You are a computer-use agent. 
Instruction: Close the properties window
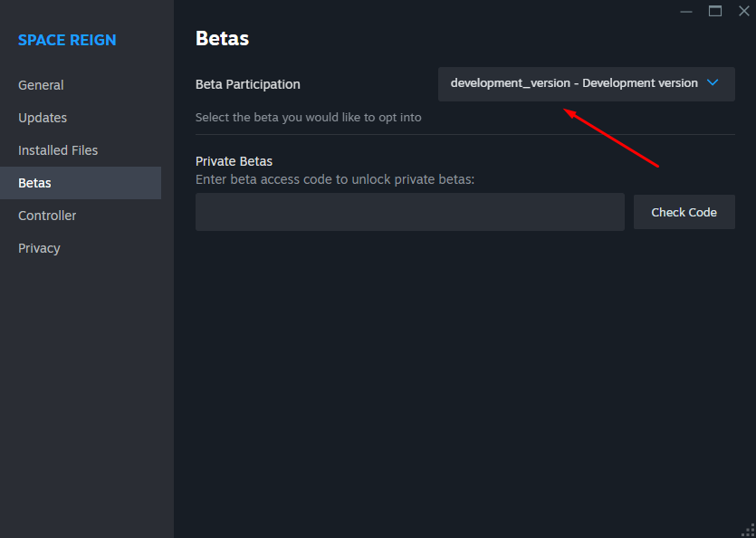click(744, 11)
